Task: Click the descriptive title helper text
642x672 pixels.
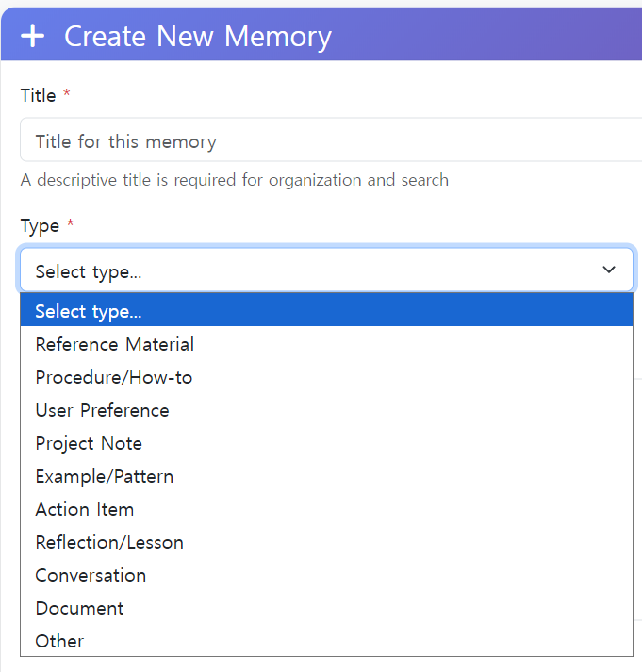Action: tap(235, 179)
